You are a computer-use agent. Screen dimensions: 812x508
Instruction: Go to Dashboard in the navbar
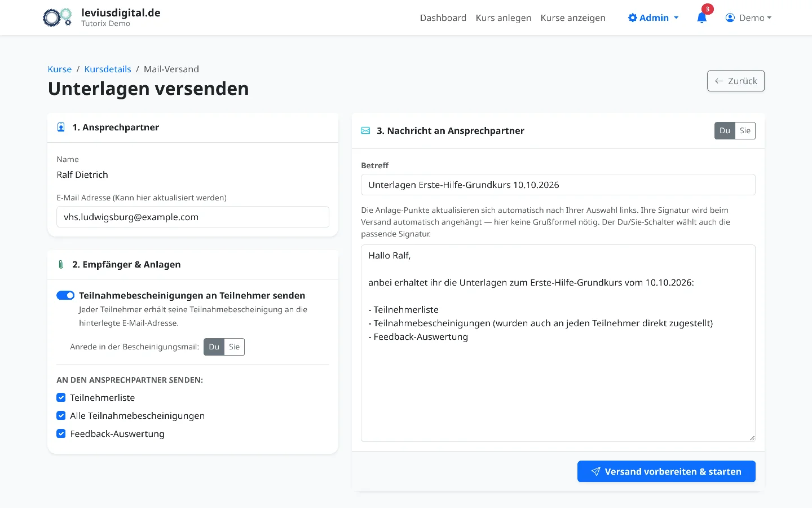tap(443, 17)
